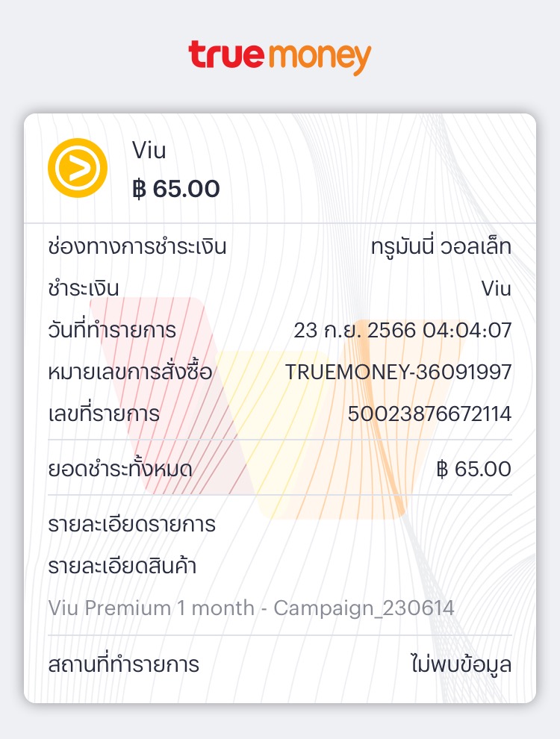Click the หมายเลขการสั่งซื้อ label
The height and width of the screenshot is (739, 560).
pyautogui.click(x=130, y=372)
